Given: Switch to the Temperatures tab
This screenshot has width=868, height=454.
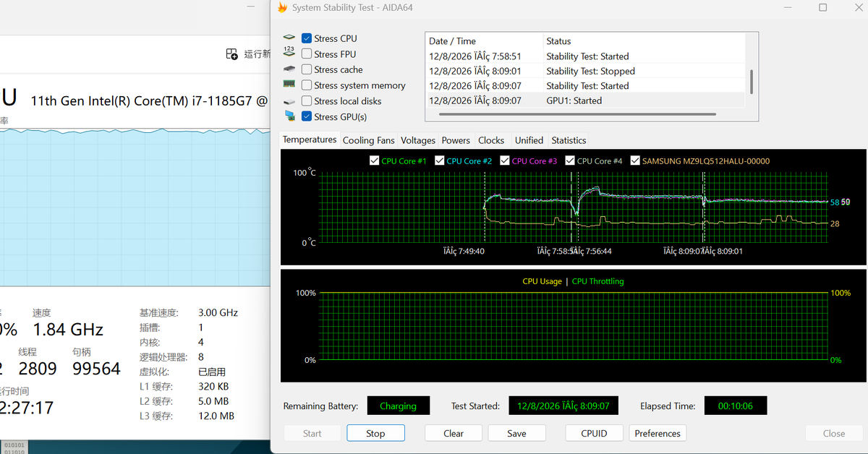Looking at the screenshot, I should 310,140.
